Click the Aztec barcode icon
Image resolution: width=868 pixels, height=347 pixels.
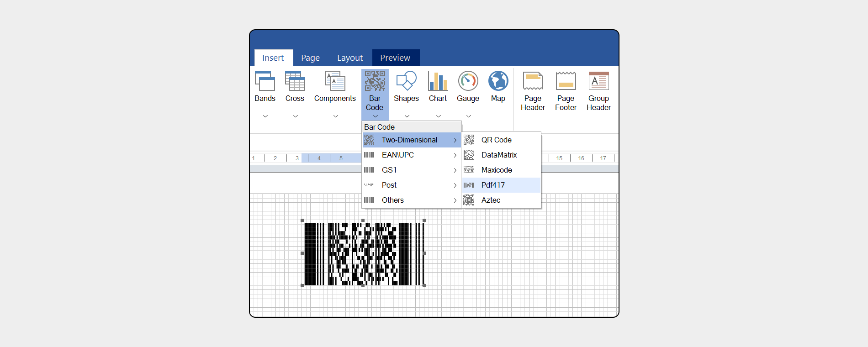[469, 200]
